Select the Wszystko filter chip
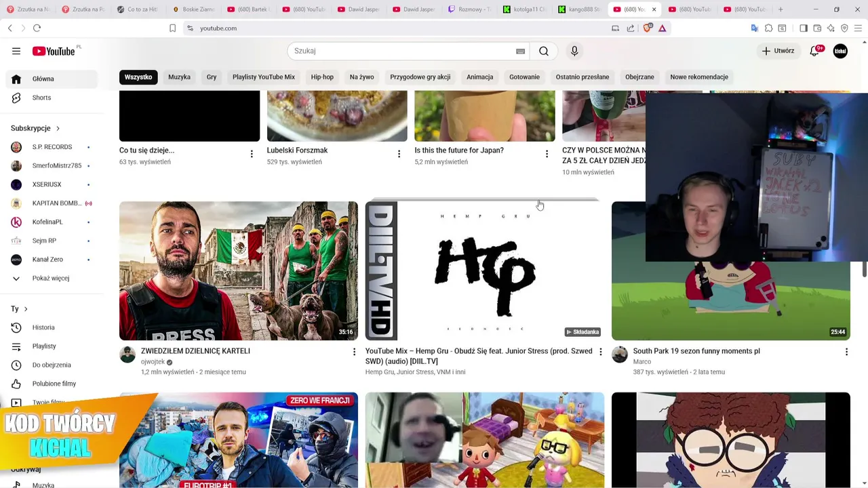 (x=138, y=77)
